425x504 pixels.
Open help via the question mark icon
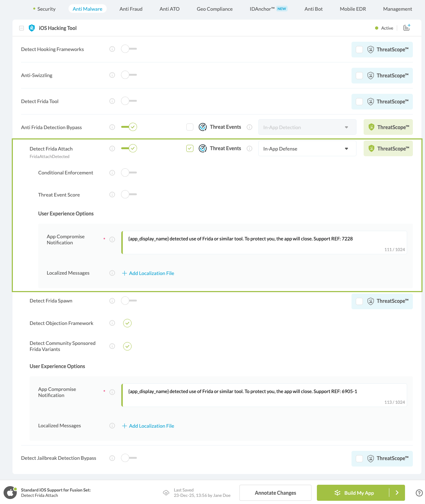click(419, 493)
